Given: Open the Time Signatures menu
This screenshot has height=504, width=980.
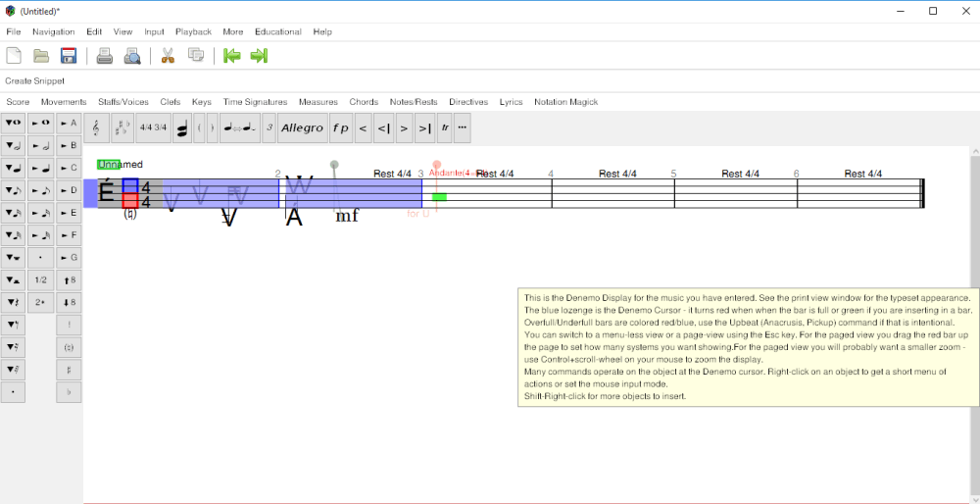Looking at the screenshot, I should point(255,102).
